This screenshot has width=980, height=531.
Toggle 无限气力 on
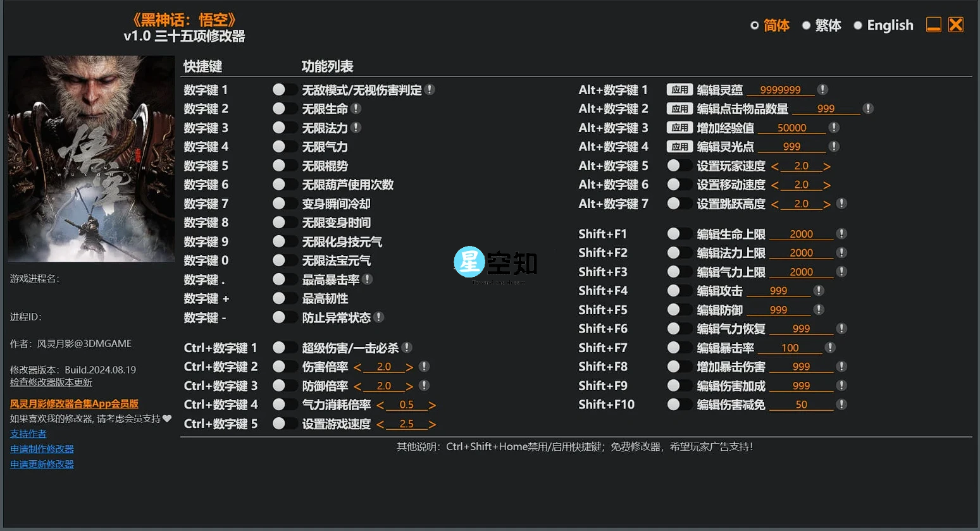[x=286, y=147]
